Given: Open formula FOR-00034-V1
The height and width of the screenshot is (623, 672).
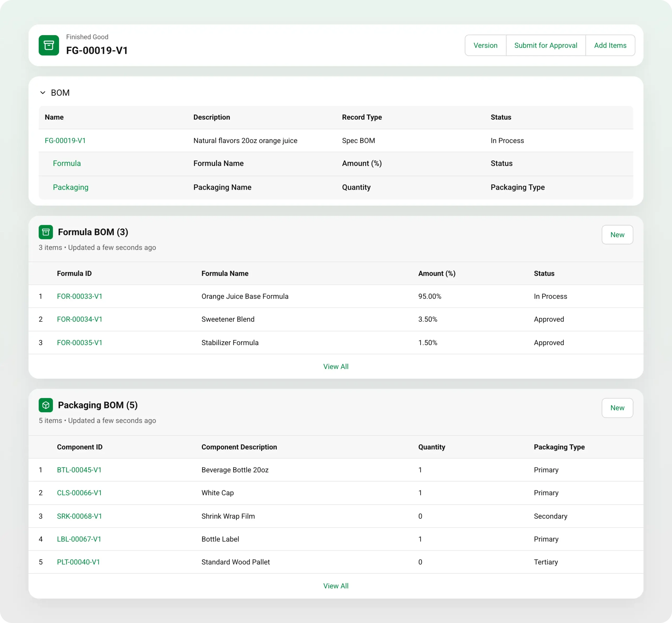Looking at the screenshot, I should (x=80, y=319).
